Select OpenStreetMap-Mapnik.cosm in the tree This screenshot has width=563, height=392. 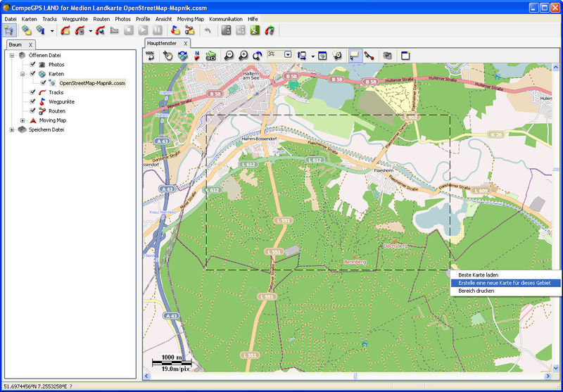91,83
